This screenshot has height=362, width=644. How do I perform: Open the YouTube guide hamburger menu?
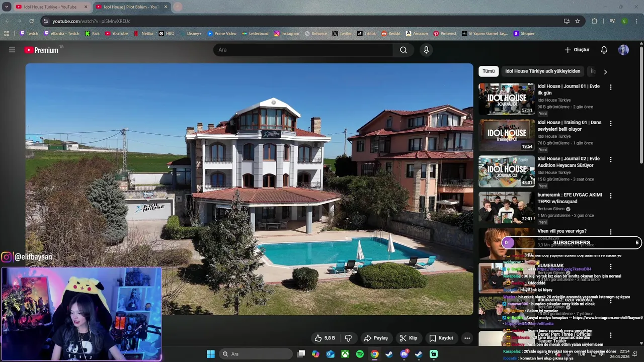pos(12,50)
